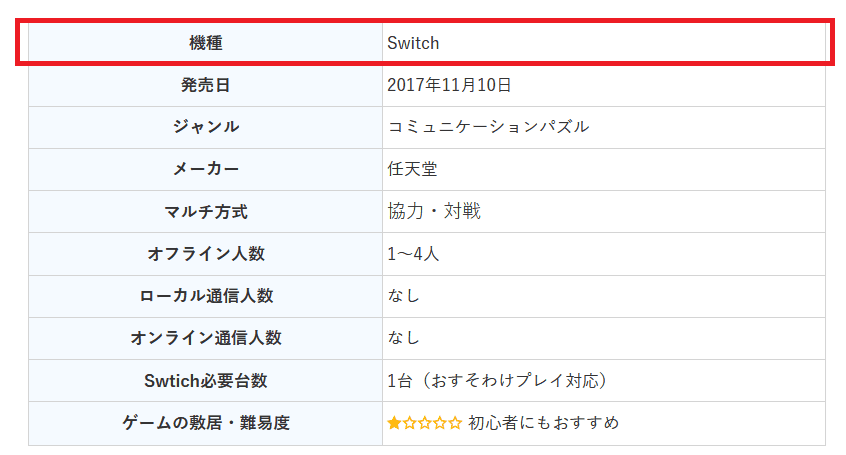This screenshot has width=846, height=455.
Task: Click the ローカル通信人数 row label
Action: 205,296
